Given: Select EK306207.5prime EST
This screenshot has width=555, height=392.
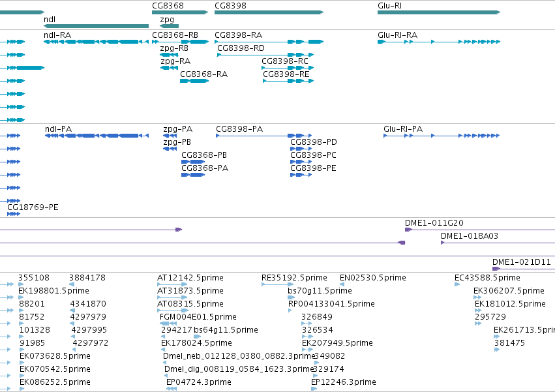Looking at the screenshot, I should click(477, 297).
